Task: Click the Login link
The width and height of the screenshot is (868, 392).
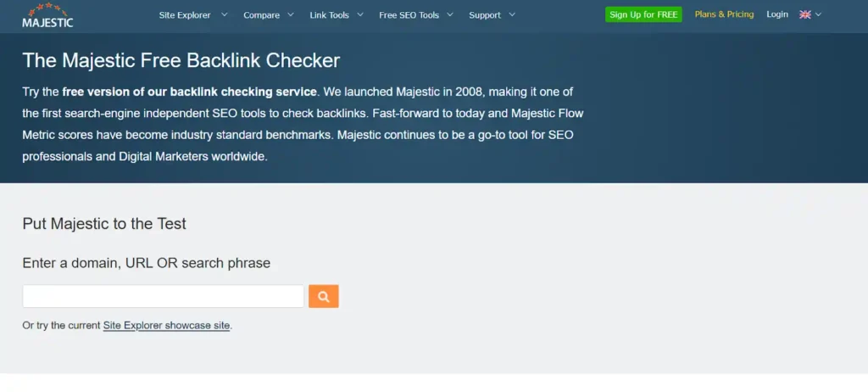Action: [777, 14]
